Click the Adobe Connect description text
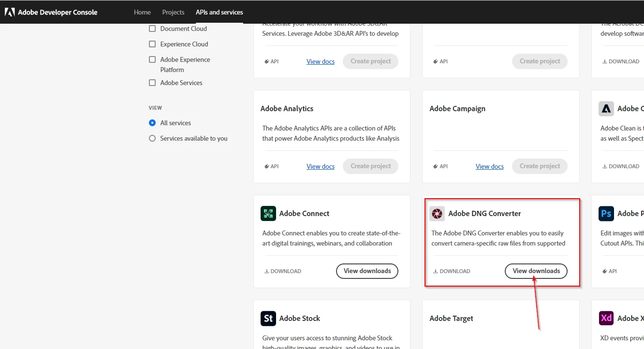The image size is (644, 349). coord(331,238)
